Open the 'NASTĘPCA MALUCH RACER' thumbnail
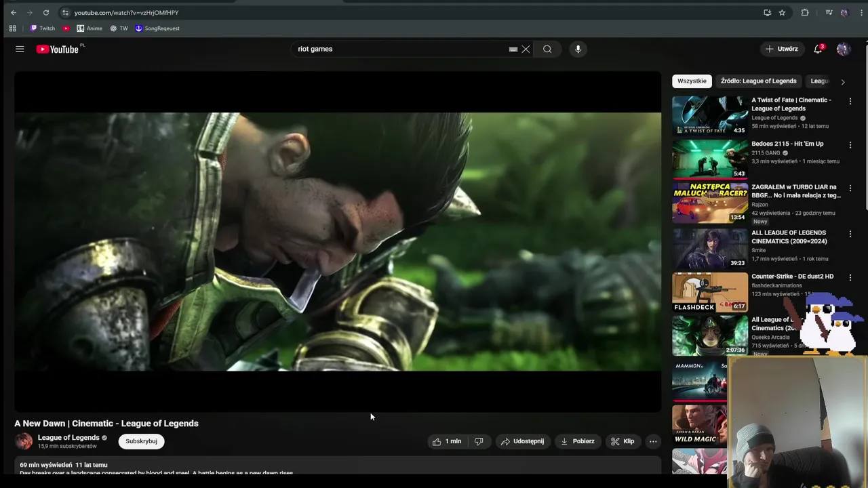 (710, 202)
